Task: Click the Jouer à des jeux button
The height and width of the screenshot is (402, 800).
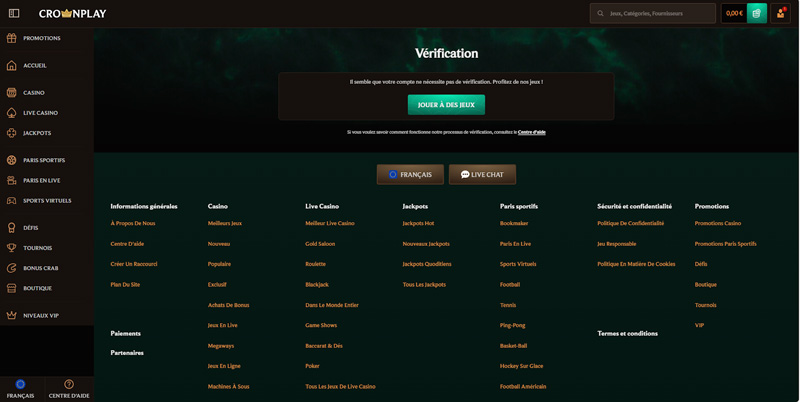Action: [446, 105]
